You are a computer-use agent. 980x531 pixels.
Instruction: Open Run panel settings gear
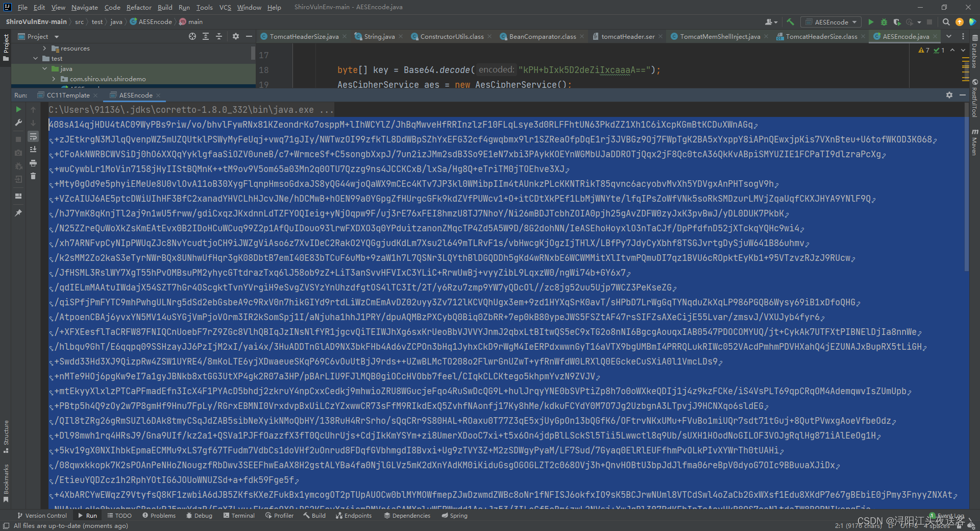pyautogui.click(x=949, y=95)
